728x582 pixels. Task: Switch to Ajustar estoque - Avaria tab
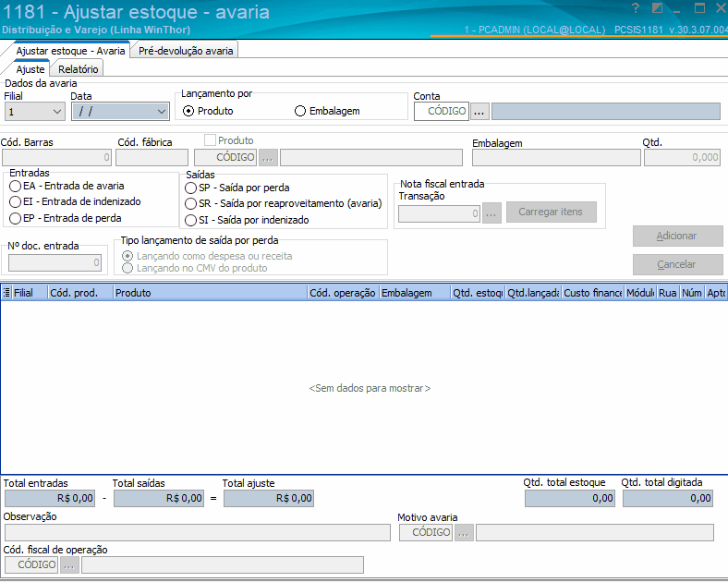(x=70, y=51)
